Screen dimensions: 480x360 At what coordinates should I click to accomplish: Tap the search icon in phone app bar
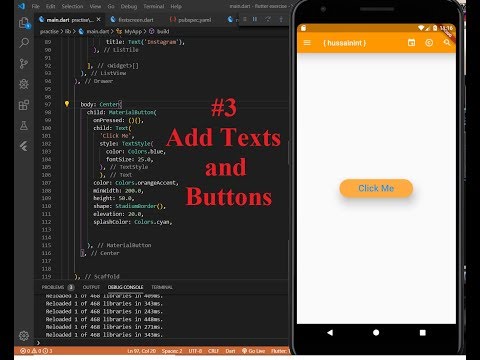447,43
